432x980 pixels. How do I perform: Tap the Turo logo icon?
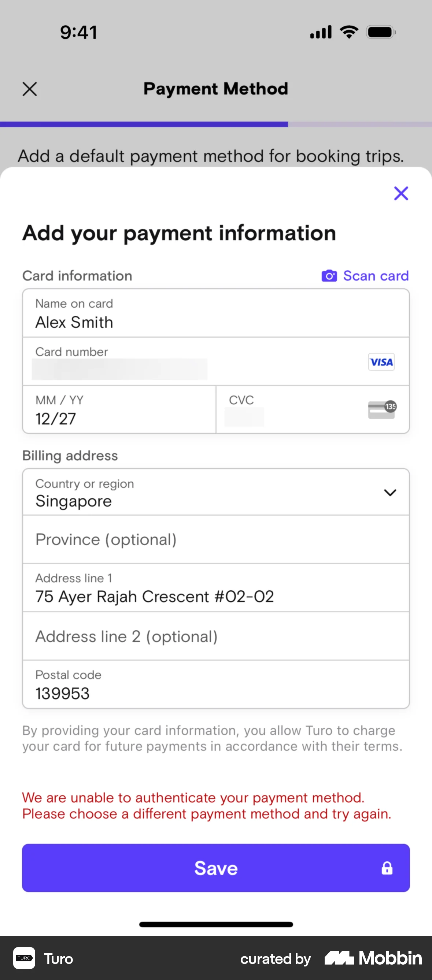[x=24, y=958]
